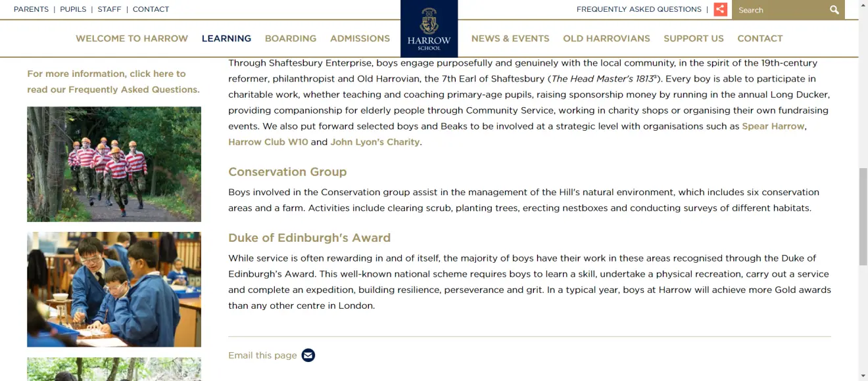Open the News & Events menu
The width and height of the screenshot is (868, 381).
pos(510,38)
